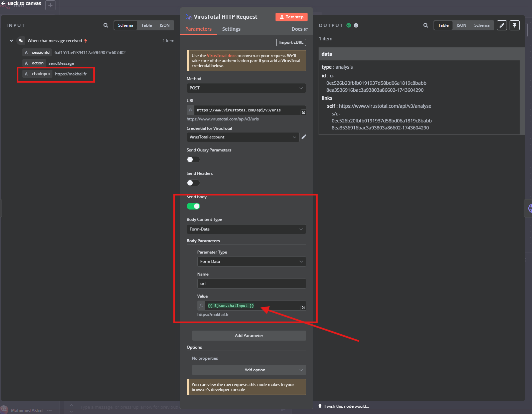The height and width of the screenshot is (414, 532).
Task: Search the OUTPUT panel with magnifier icon
Action: (x=425, y=25)
